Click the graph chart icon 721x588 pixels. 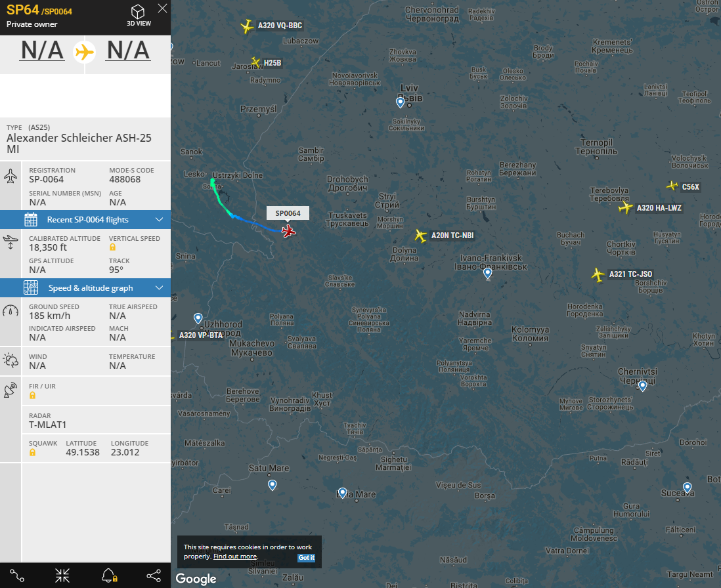click(31, 287)
